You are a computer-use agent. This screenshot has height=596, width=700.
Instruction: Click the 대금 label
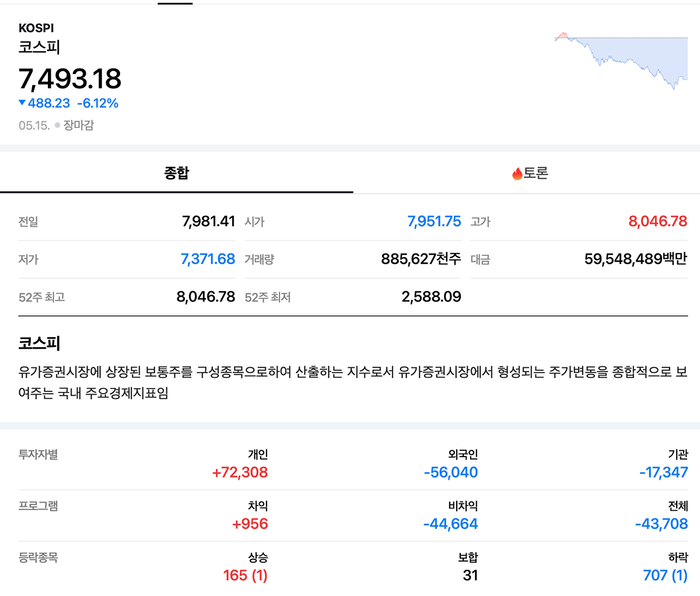point(480,260)
